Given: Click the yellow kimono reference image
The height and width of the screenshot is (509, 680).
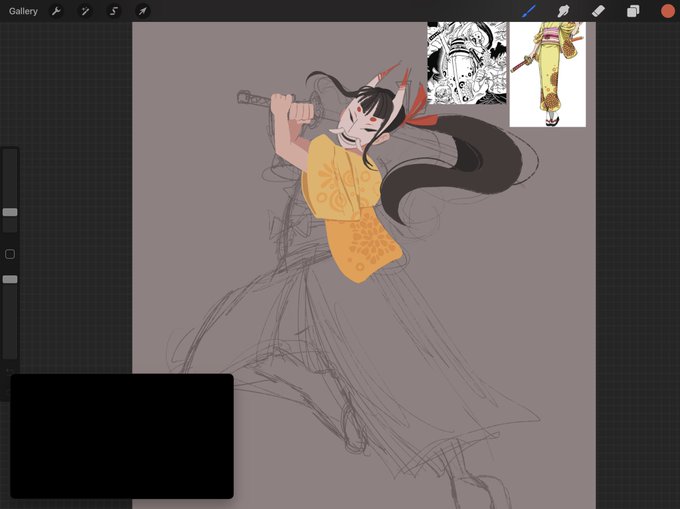Looking at the screenshot, I should pos(547,75).
